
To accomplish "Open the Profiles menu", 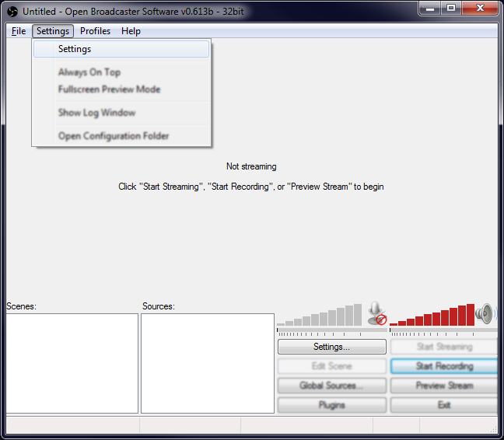I will click(x=95, y=31).
